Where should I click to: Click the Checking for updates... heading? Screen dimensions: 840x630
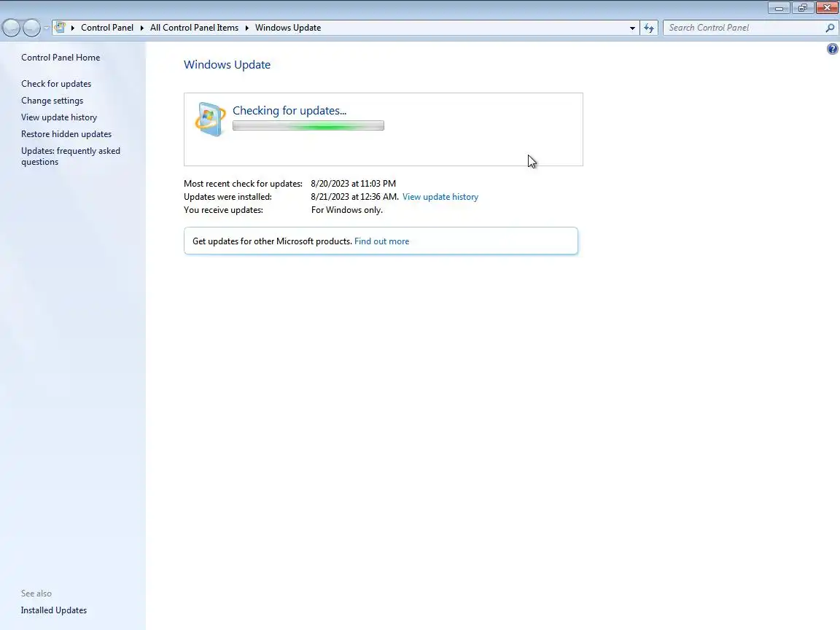(x=289, y=110)
